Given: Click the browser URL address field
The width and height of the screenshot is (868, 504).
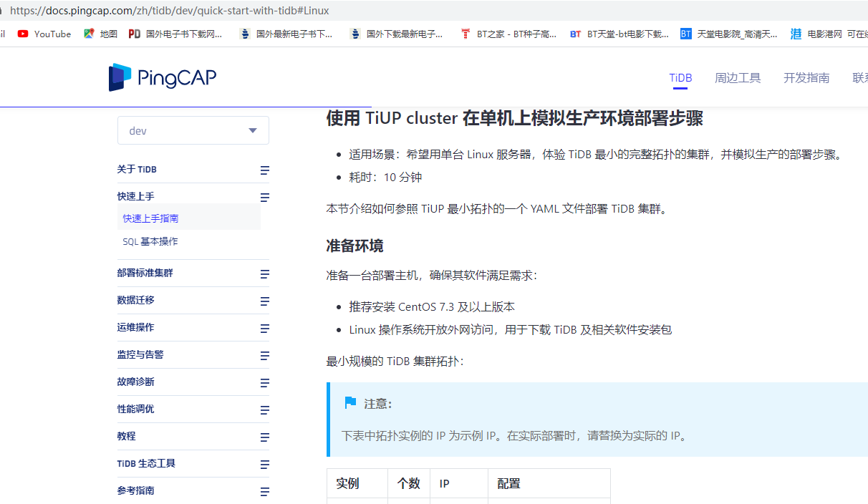Looking at the screenshot, I should coord(434,11).
